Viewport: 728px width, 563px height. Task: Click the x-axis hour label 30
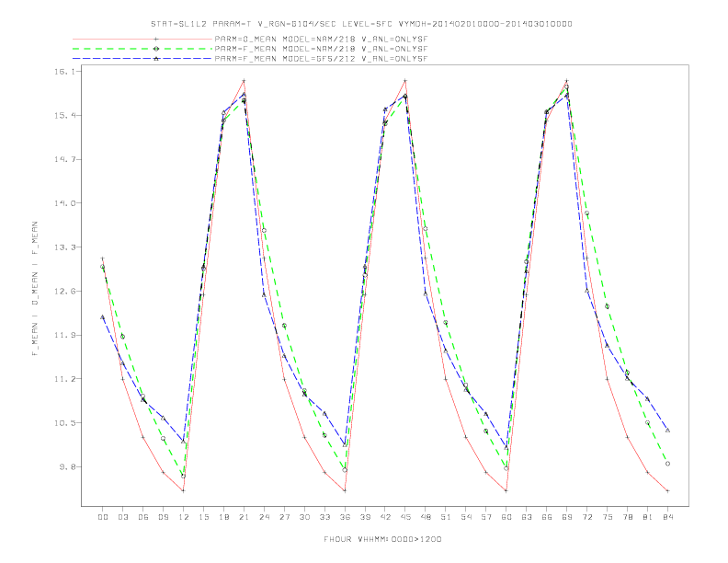[304, 517]
